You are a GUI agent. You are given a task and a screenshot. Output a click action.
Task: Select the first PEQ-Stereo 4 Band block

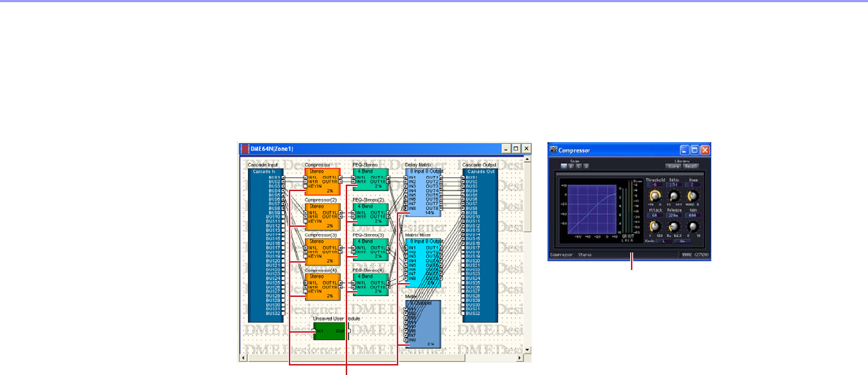371,179
